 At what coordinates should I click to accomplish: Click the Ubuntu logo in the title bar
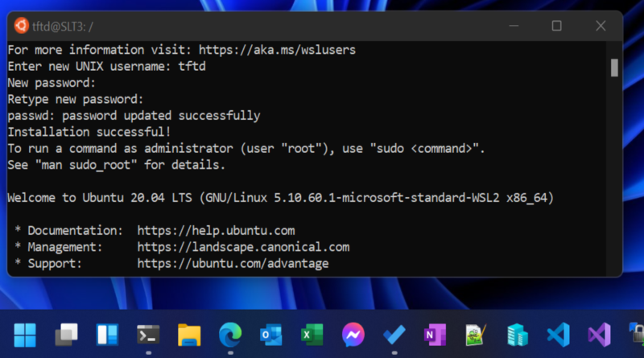[x=22, y=26]
